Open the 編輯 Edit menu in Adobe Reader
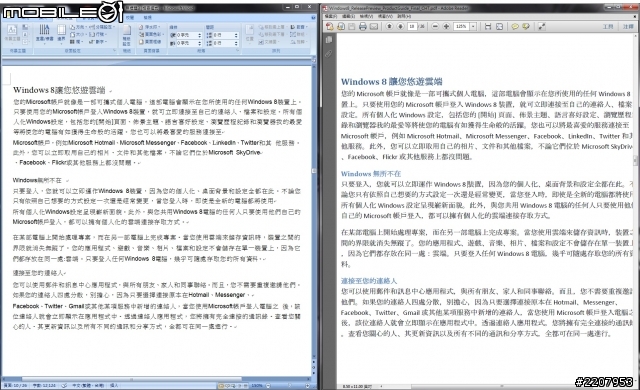Image resolution: width=640 pixels, height=390 pixels. [x=348, y=16]
